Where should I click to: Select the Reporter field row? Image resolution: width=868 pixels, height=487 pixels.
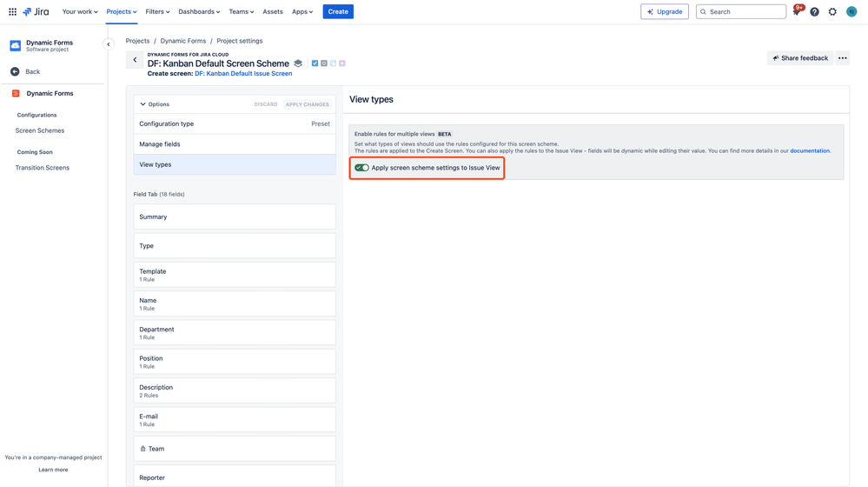[x=235, y=477]
